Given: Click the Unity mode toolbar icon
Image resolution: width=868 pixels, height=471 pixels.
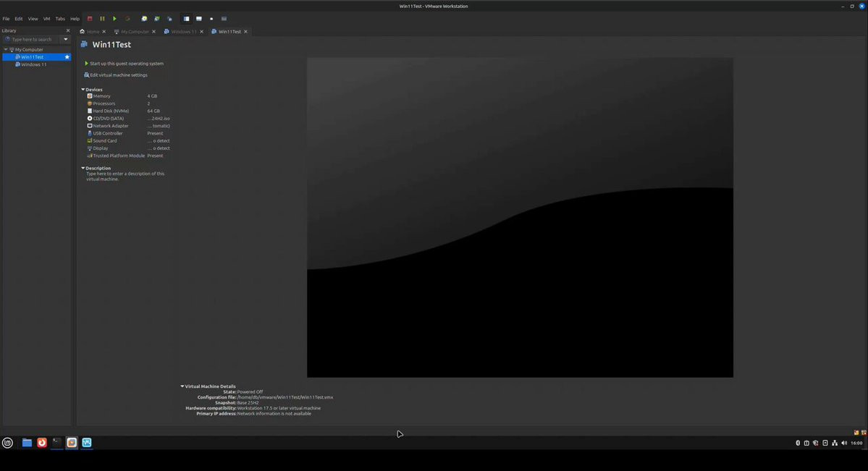Looking at the screenshot, I should [224, 19].
